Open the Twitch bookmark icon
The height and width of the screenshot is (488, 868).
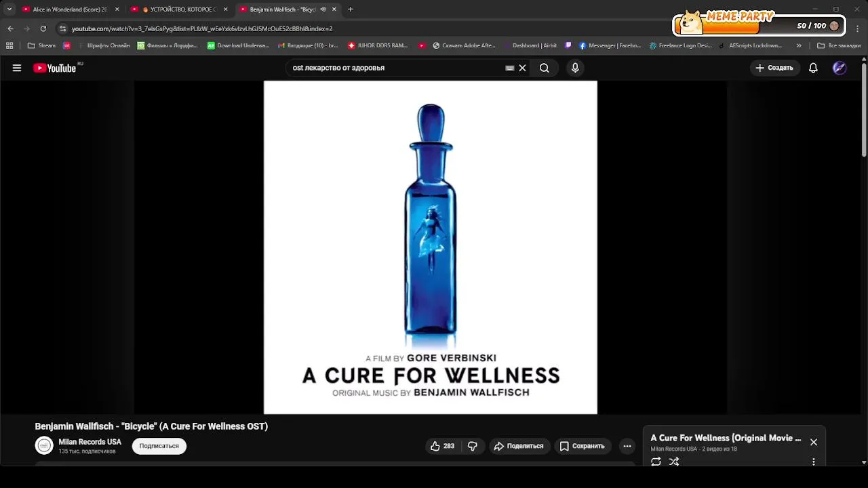pyautogui.click(x=568, y=45)
